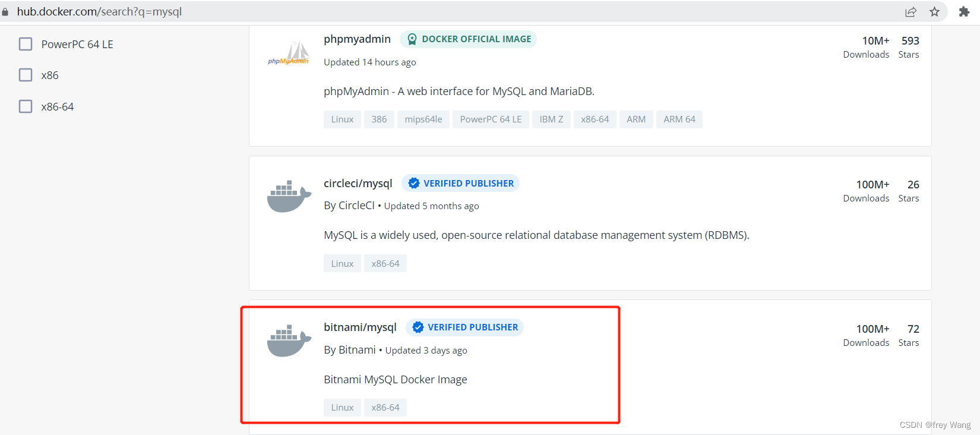Click verified checkmark badge icon for bitnami/mysql
Viewport: 980px width, 435px height.
pos(418,327)
